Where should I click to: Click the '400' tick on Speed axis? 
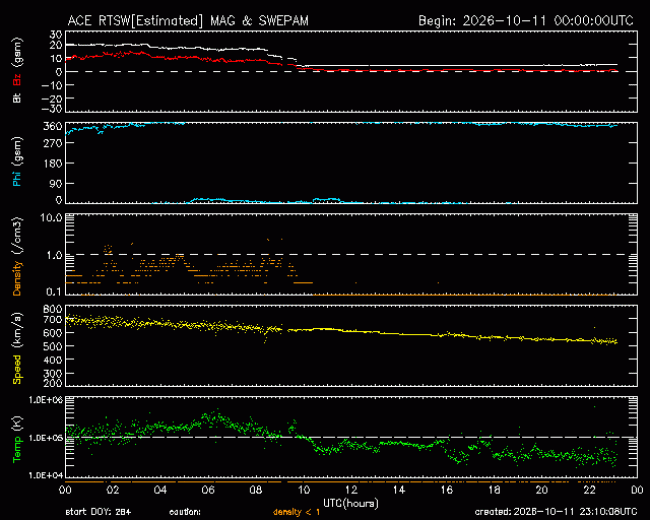[x=53, y=360]
